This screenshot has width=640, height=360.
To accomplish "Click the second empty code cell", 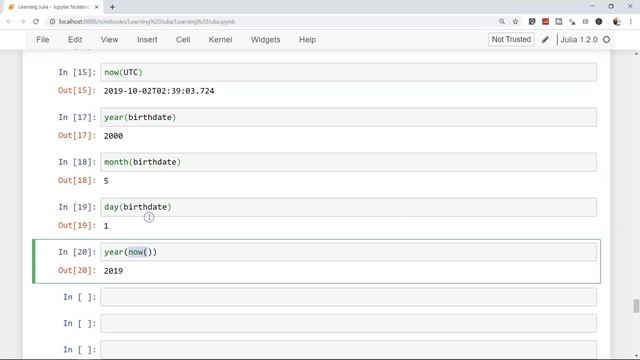I will tap(349, 323).
